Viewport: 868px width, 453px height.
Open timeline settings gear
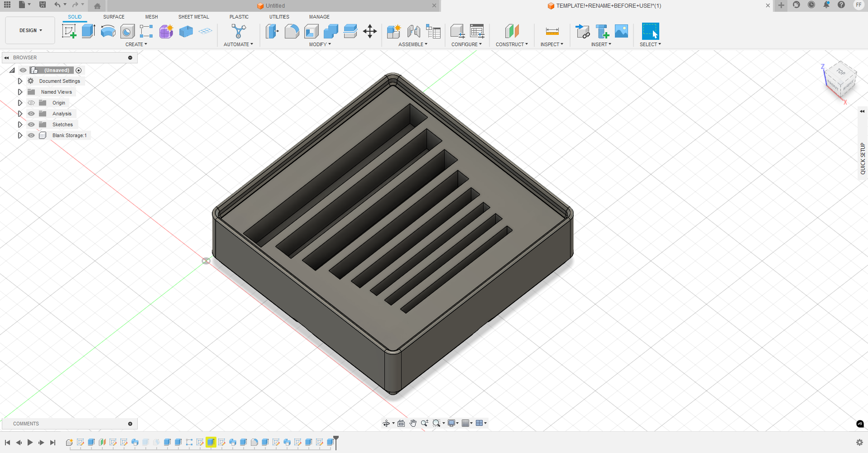coord(859,443)
